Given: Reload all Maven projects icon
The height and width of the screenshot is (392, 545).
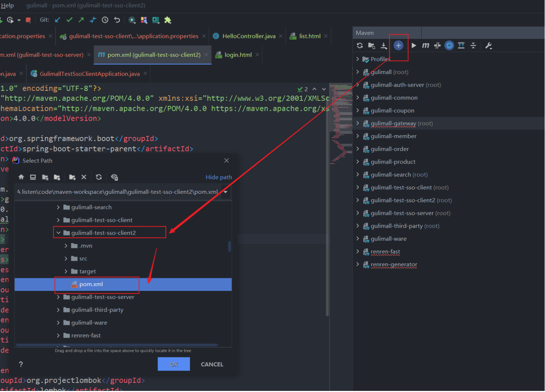Looking at the screenshot, I should click(x=360, y=45).
